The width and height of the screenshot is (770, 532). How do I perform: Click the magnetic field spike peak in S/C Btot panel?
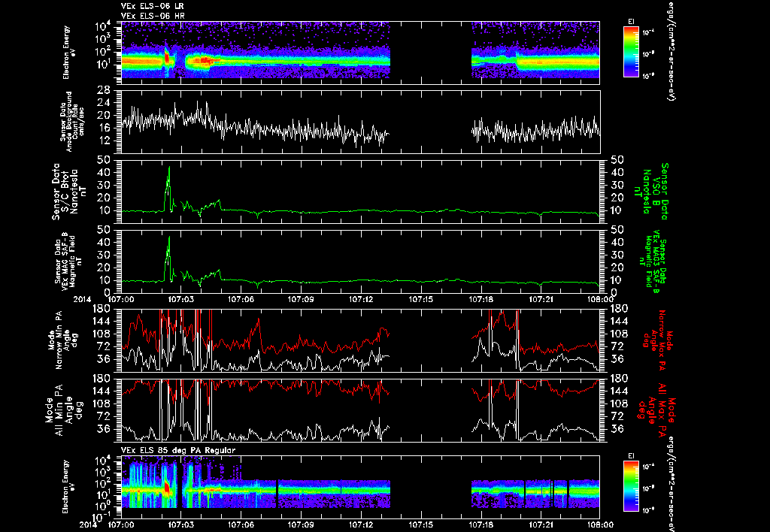pos(169,168)
